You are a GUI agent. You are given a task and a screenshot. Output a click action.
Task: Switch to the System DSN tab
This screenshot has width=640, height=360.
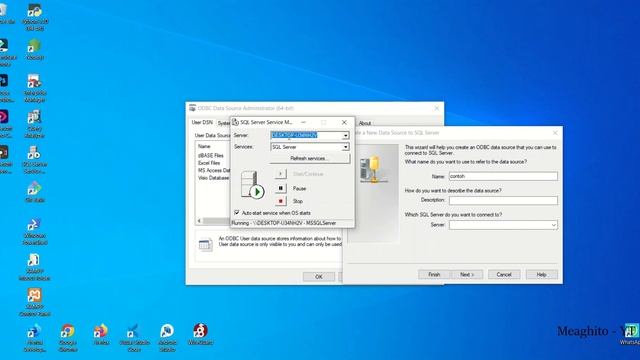[x=223, y=123]
